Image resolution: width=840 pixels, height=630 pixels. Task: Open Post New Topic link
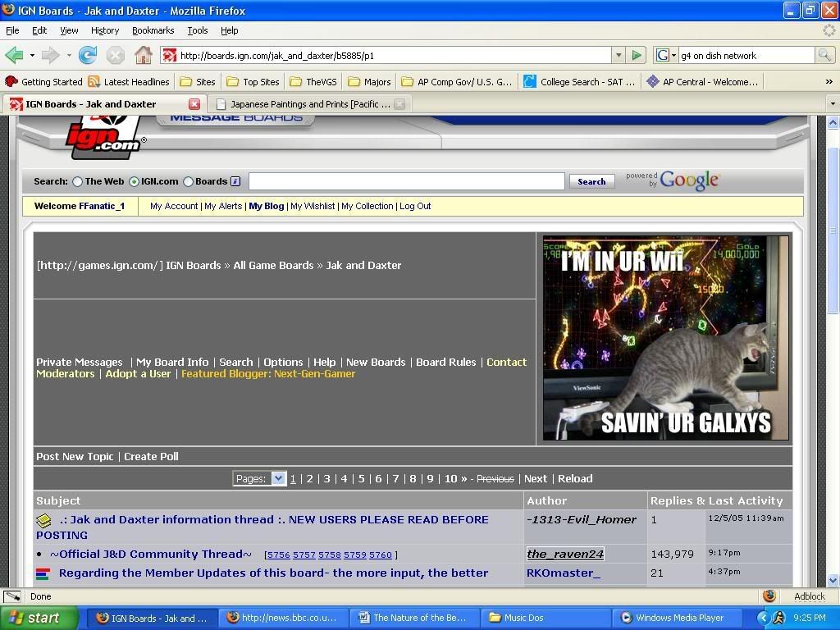coord(75,457)
